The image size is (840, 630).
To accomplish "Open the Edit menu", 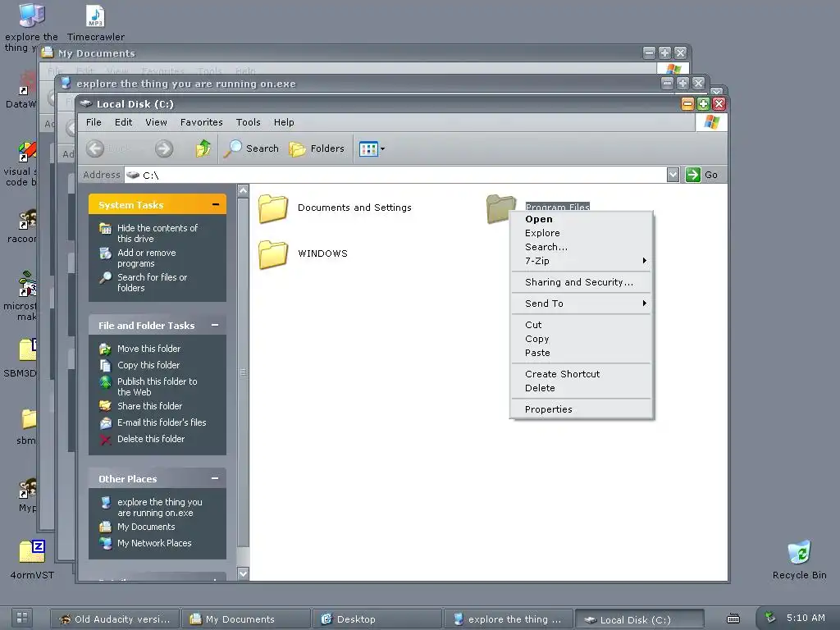I will pos(123,122).
